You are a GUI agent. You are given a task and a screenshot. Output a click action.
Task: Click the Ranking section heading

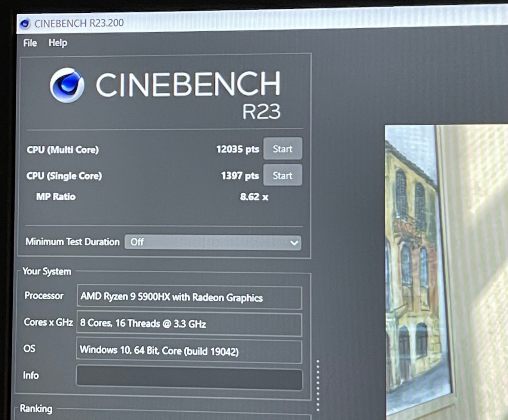[x=36, y=408]
